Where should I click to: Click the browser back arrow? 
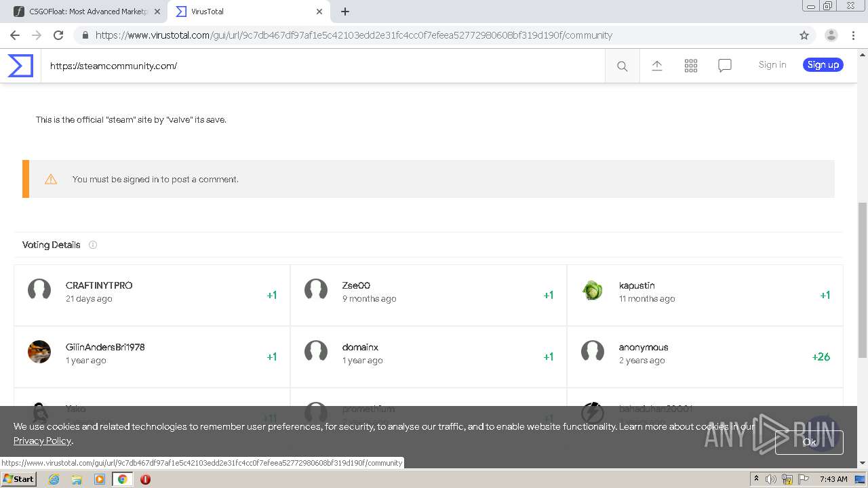click(x=15, y=35)
